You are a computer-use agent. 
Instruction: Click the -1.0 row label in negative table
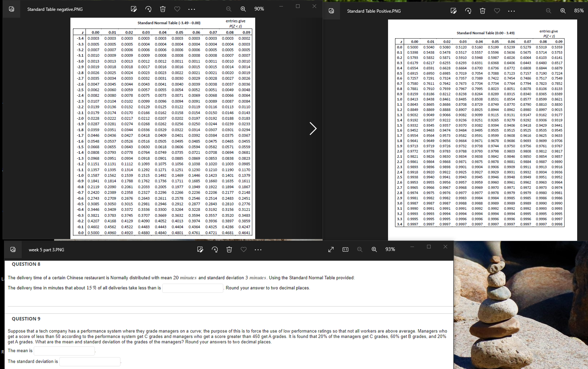tap(80, 175)
